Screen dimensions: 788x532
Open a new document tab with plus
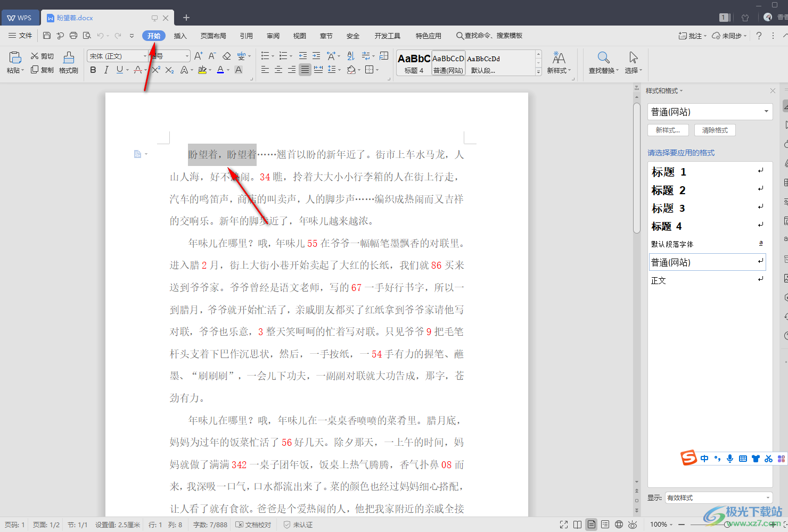[186, 18]
